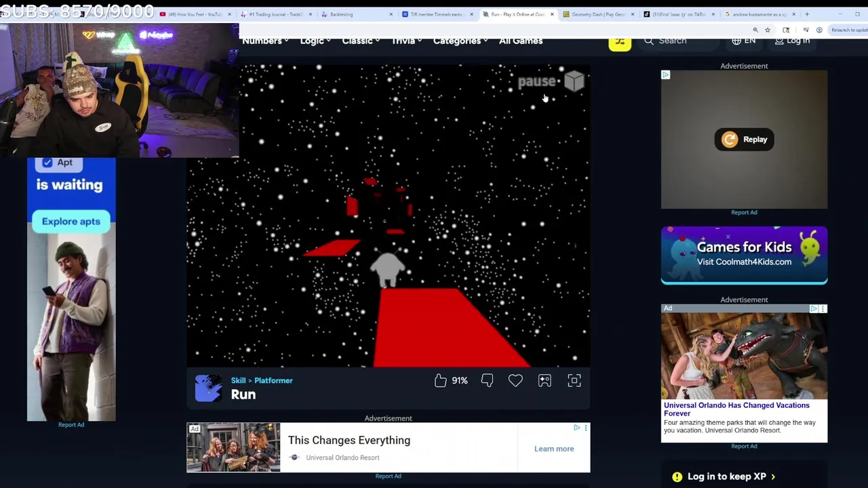Click the yellow alert icon beside Log in to keep XP
Viewport: 868px width, 488px height.
tap(677, 476)
